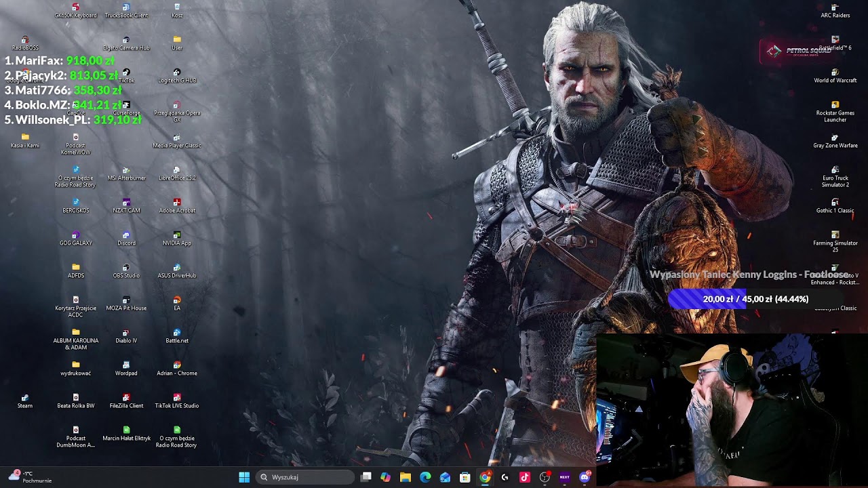Launch LibreOffice 25.2 shortcut
Image resolution: width=868 pixels, height=488 pixels.
(x=177, y=174)
